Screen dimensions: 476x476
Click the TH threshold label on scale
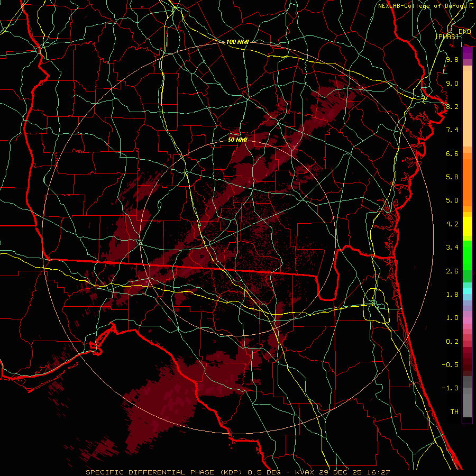click(x=454, y=412)
